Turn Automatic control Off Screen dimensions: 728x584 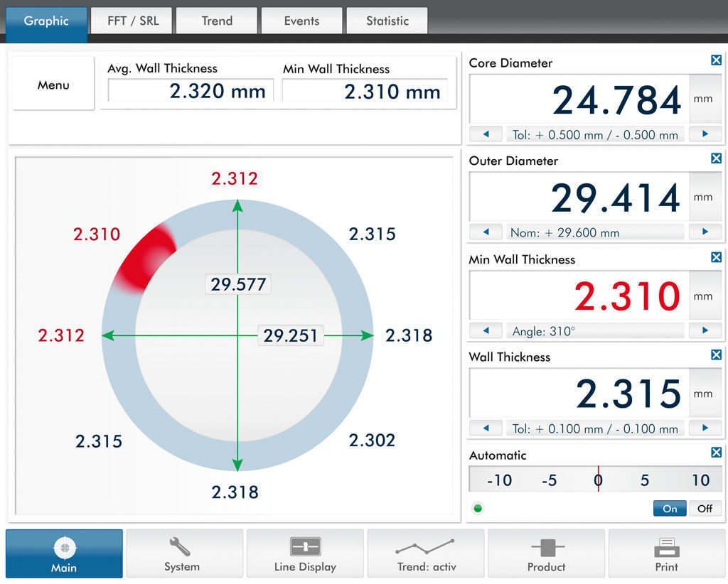coord(705,509)
